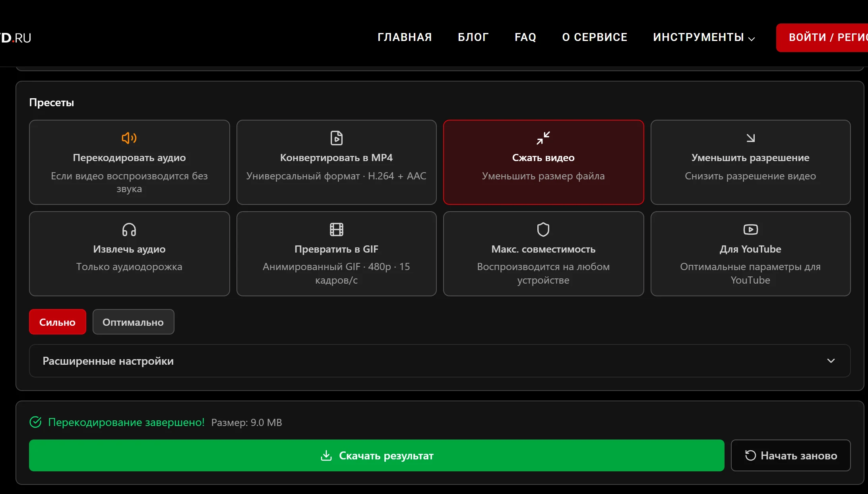Image resolution: width=868 pixels, height=494 pixels.
Task: Select the Конвертировать в MP4 preset title
Action: (x=336, y=158)
